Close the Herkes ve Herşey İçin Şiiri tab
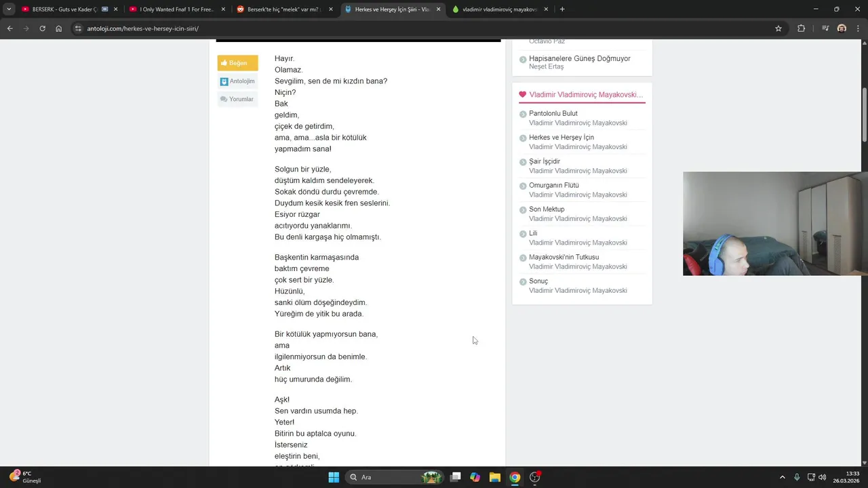 438,9
